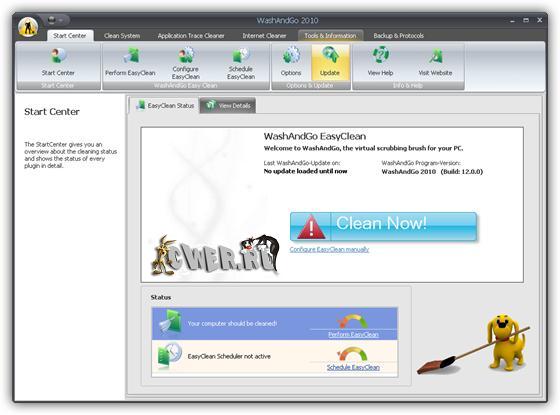
Task: Open View Help from the ribbon
Action: [x=380, y=61]
